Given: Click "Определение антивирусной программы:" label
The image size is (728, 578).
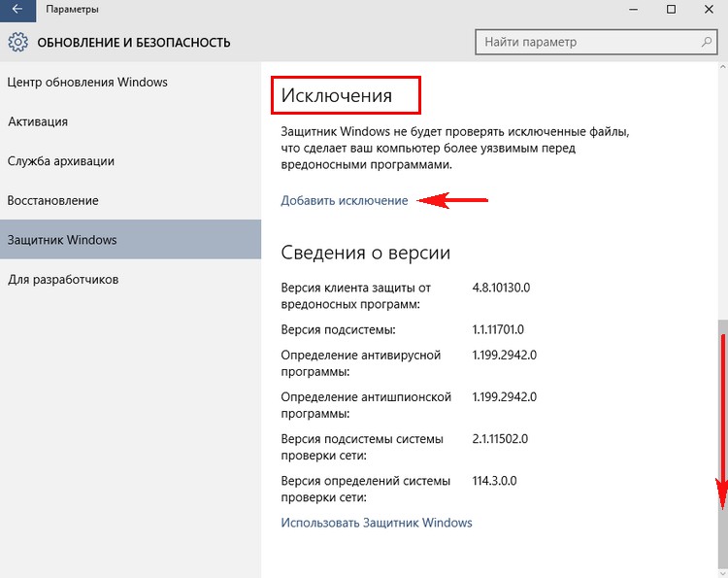Looking at the screenshot, I should (361, 363).
